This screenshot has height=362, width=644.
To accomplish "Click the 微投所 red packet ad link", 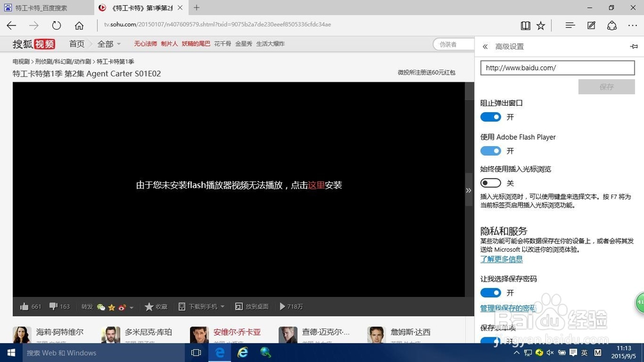I will tap(426, 72).
